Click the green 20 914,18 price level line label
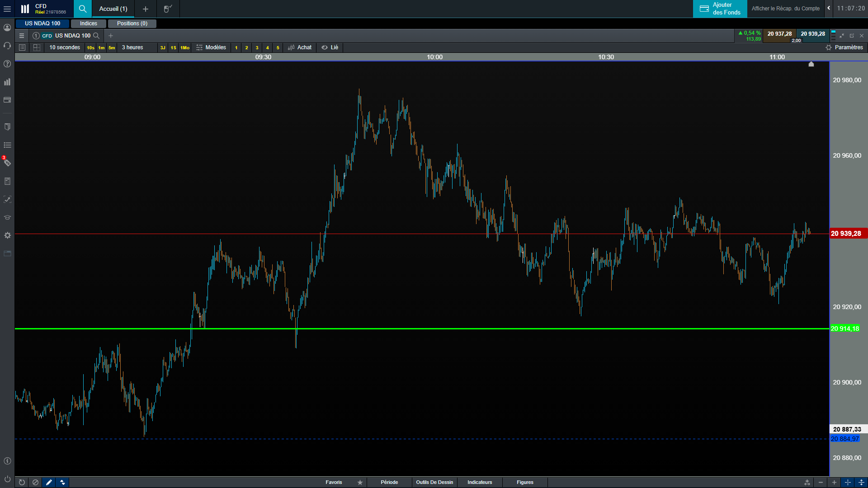Viewport: 868px width, 488px height. 844,328
